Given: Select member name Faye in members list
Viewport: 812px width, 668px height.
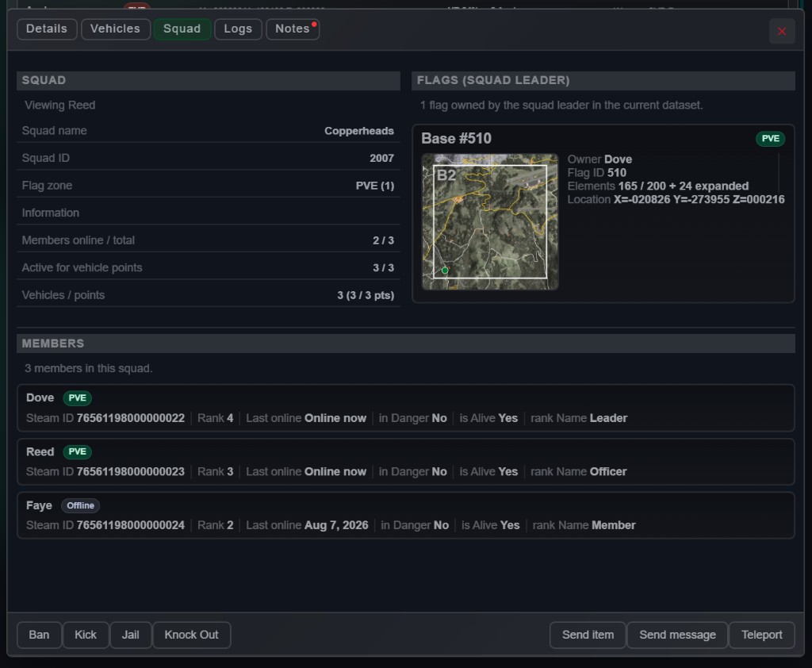Looking at the screenshot, I should pos(39,505).
